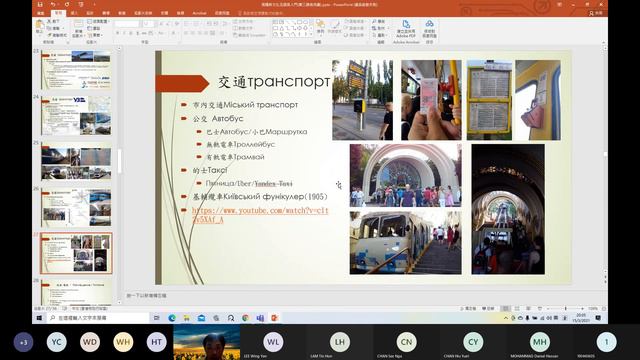The height and width of the screenshot is (360, 640).
Task: Click the bullet text Автобус
Action: click(x=227, y=119)
